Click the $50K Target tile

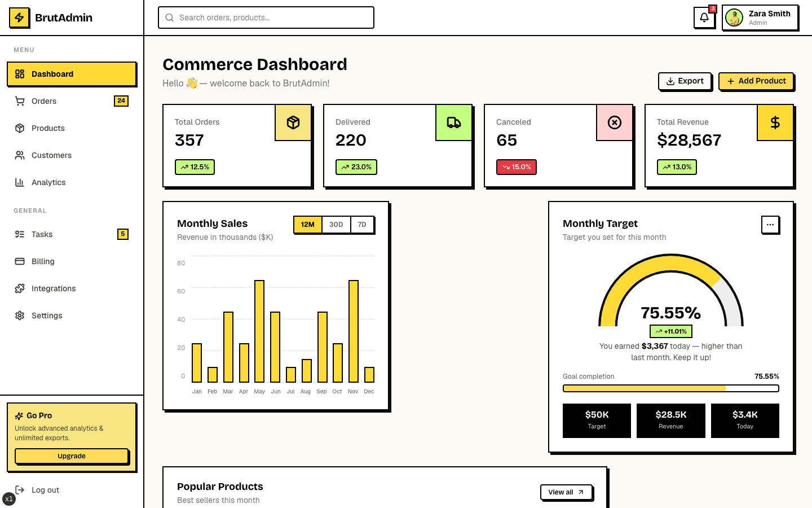pos(597,421)
